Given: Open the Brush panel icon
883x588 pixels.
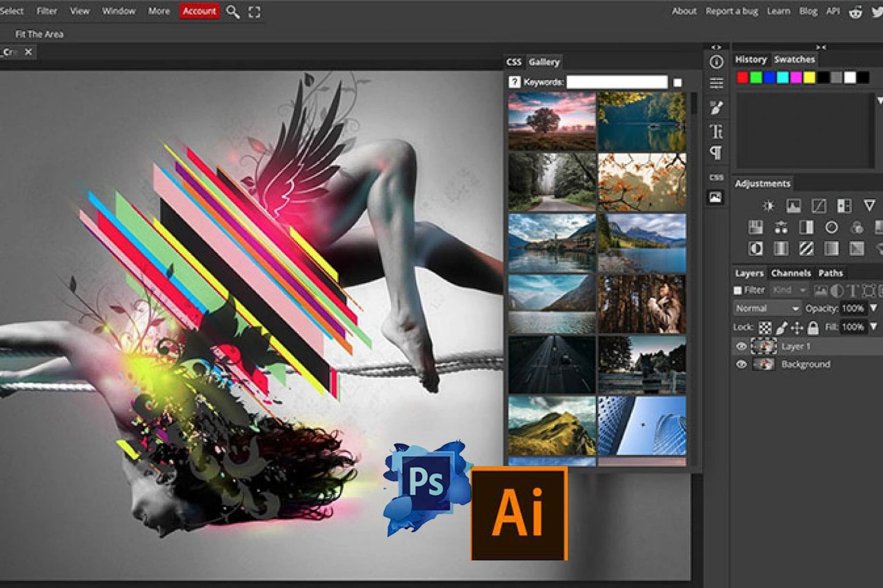Looking at the screenshot, I should click(717, 108).
